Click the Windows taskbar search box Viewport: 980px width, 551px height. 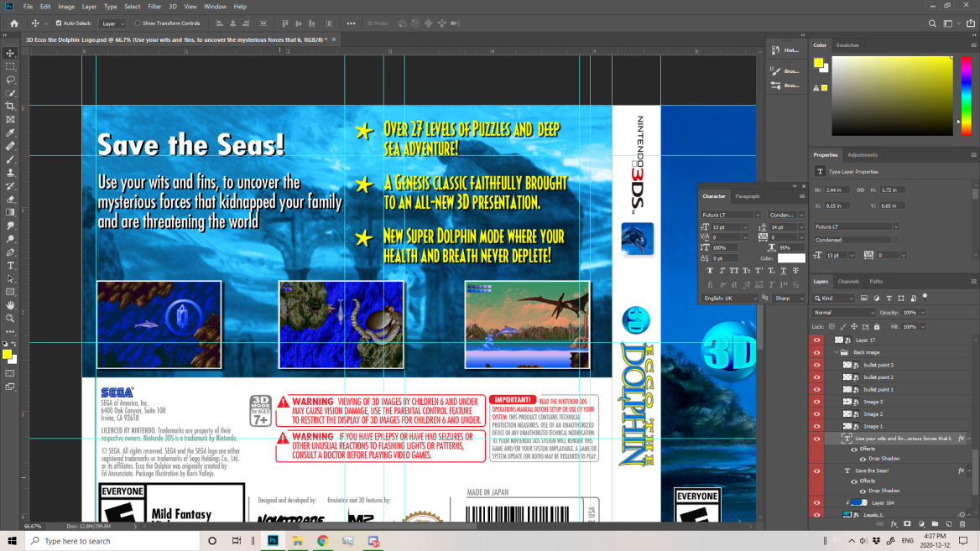113,541
